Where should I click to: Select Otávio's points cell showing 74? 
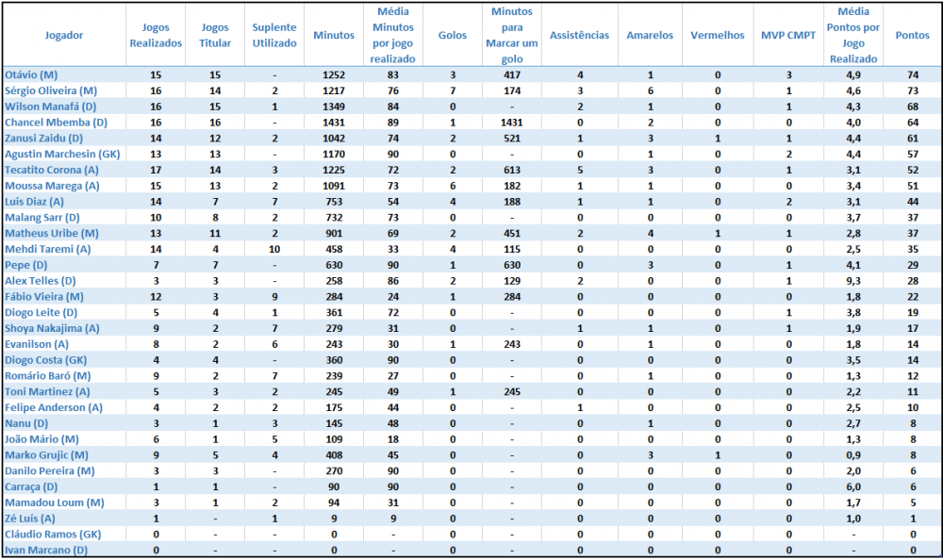912,74
